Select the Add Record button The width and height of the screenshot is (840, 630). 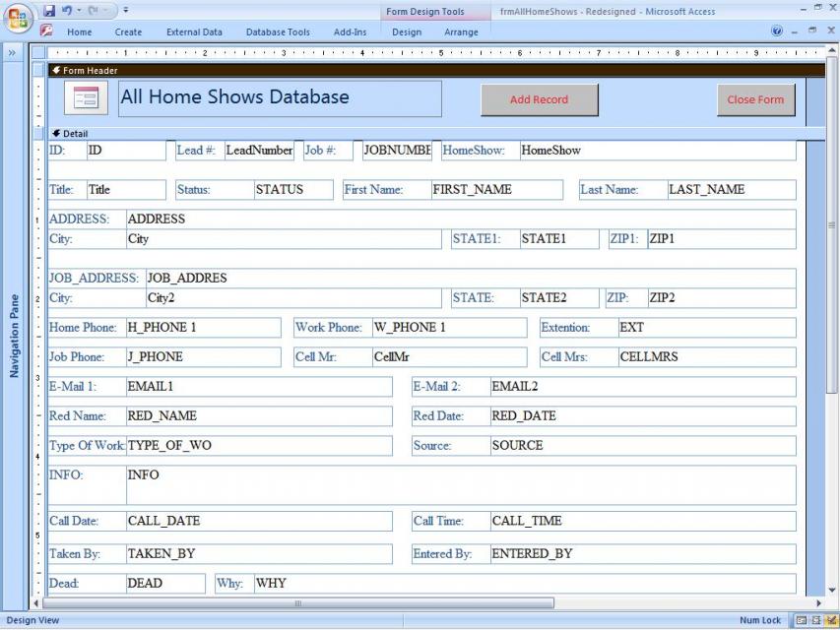(x=539, y=99)
